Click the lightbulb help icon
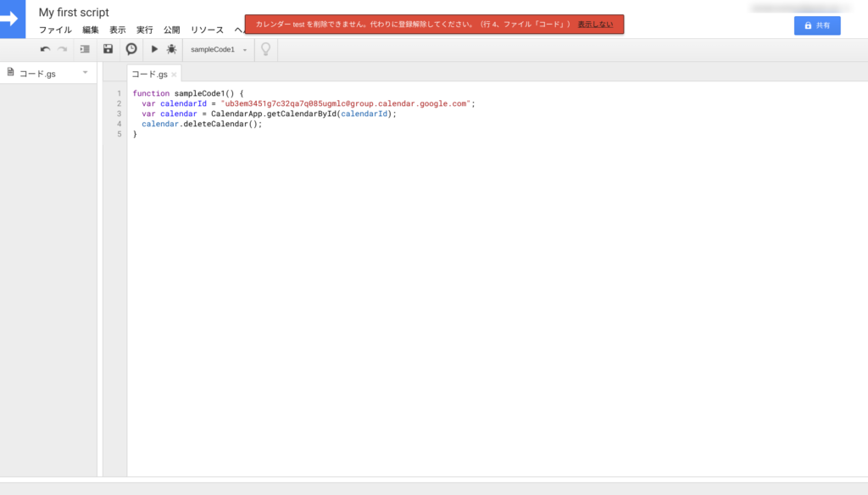 (265, 48)
